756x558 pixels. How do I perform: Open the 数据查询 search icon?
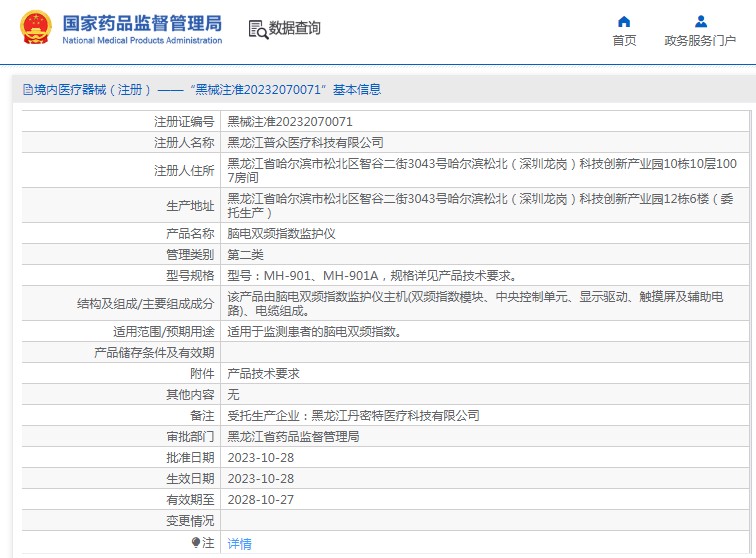pos(258,29)
